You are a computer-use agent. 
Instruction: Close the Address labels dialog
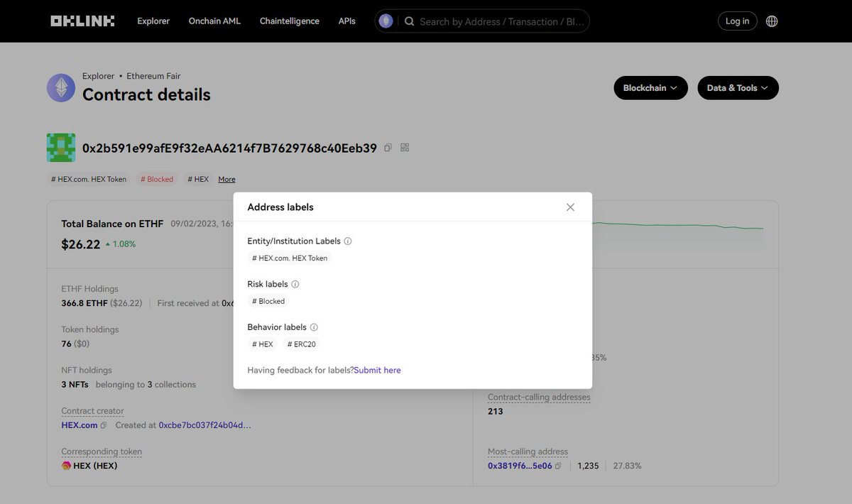coord(570,207)
